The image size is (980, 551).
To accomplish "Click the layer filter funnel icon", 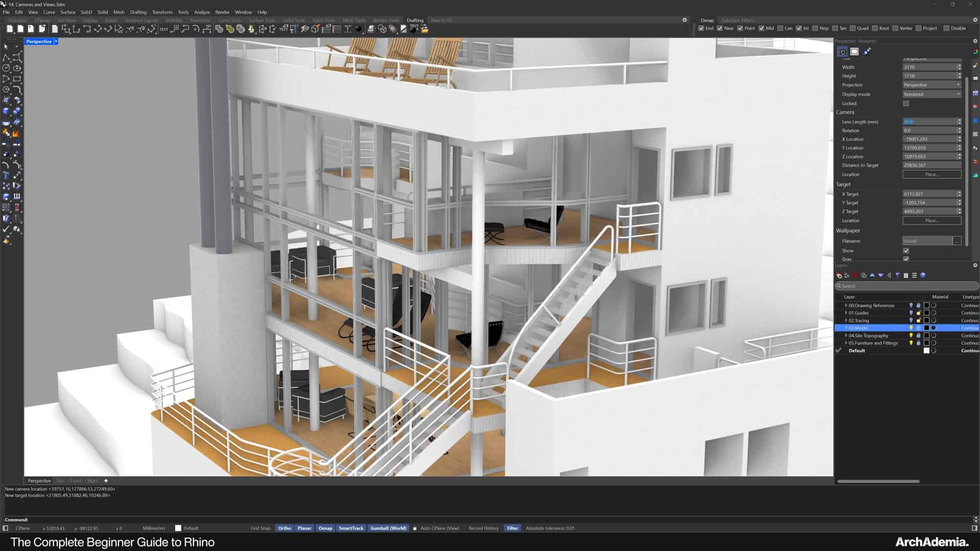I will tap(897, 275).
